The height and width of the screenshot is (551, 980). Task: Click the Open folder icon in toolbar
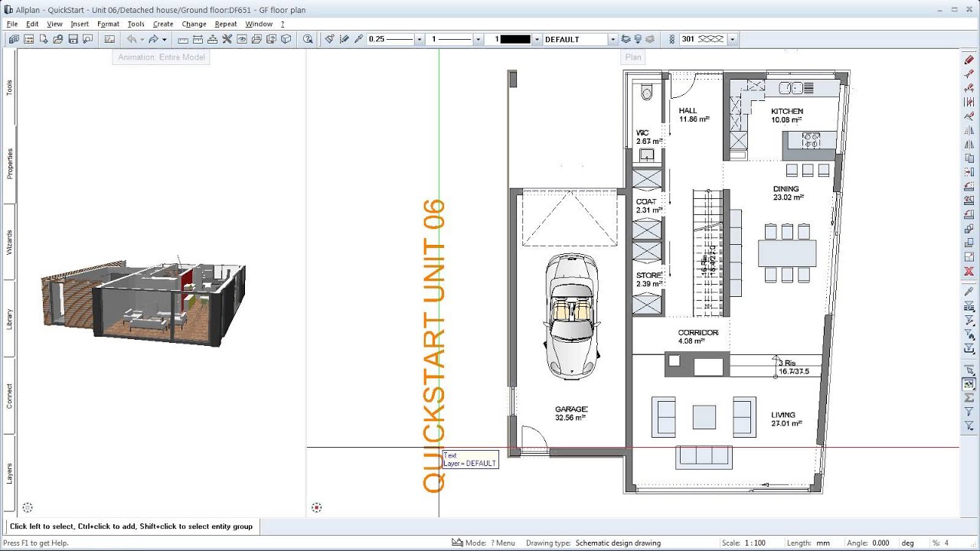pyautogui.click(x=57, y=39)
